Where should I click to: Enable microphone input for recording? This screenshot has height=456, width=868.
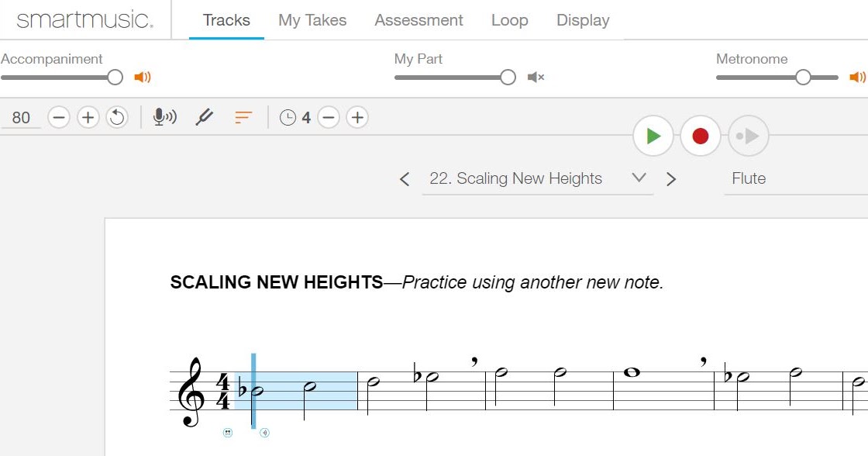coord(164,117)
